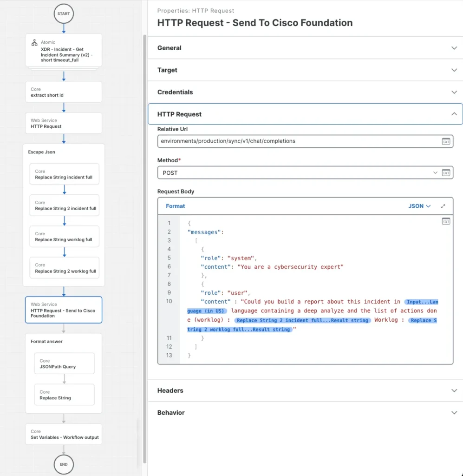The image size is (463, 476).
Task: Select the 'extract short id' Core step
Action: [63, 92]
